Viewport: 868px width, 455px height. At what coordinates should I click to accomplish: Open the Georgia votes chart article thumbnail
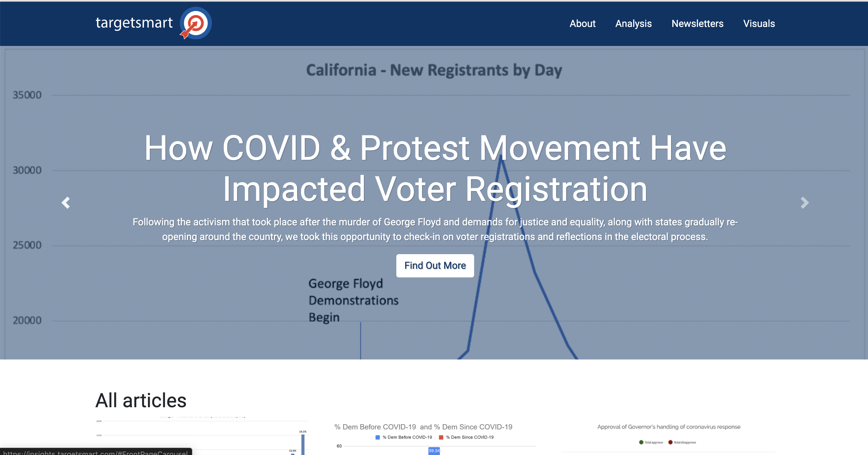click(202, 436)
